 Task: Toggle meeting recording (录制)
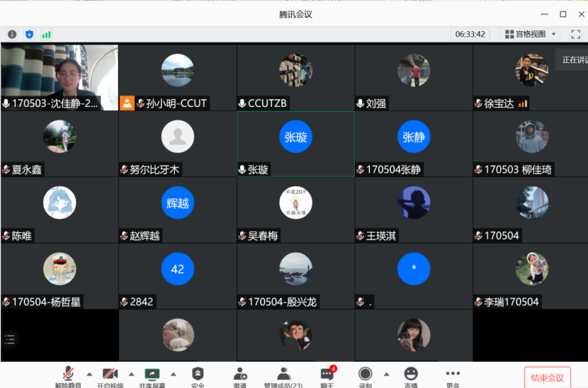coord(366,375)
